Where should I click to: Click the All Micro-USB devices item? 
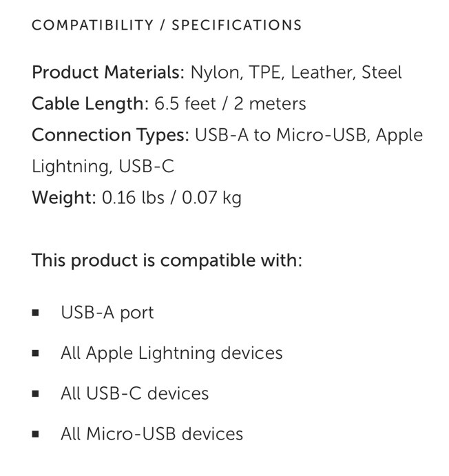click(152, 434)
